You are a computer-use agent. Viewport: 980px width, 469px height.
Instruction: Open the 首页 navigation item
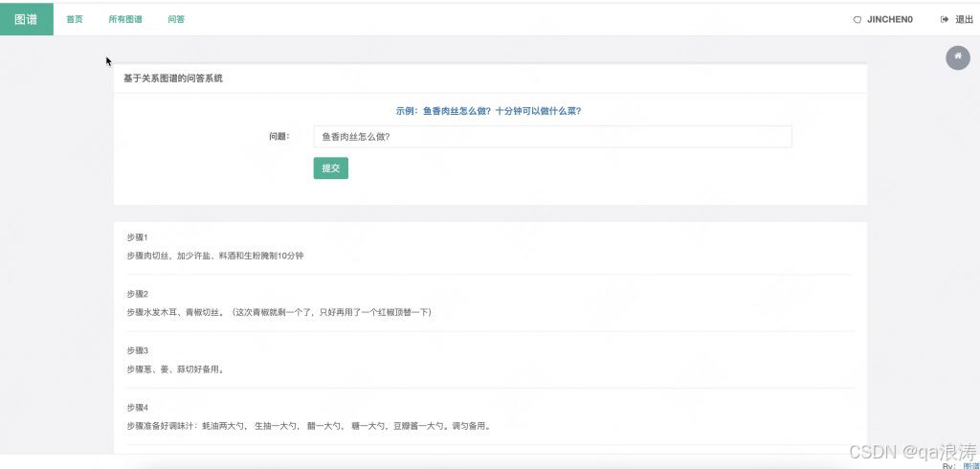coord(75,19)
